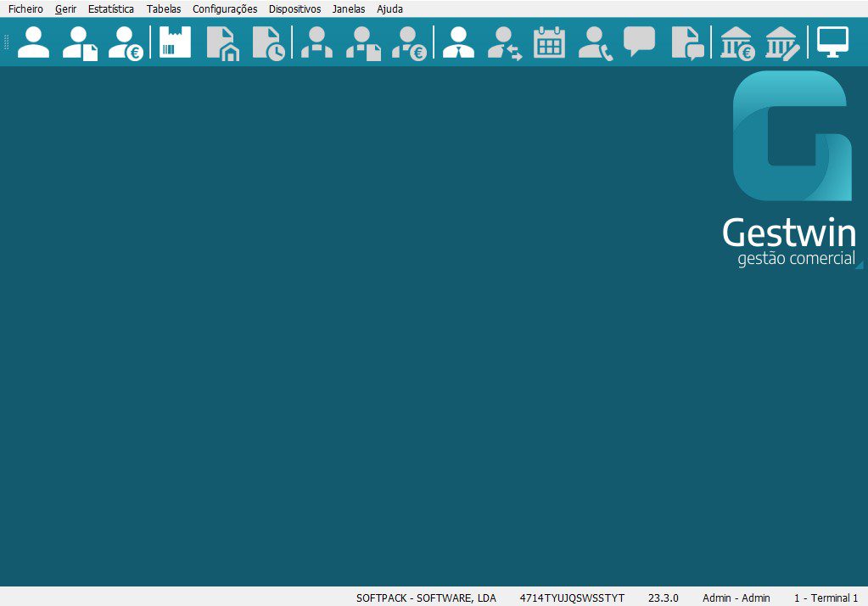Open the bank building with euro icon
This screenshot has width=868, height=606.
(x=737, y=43)
